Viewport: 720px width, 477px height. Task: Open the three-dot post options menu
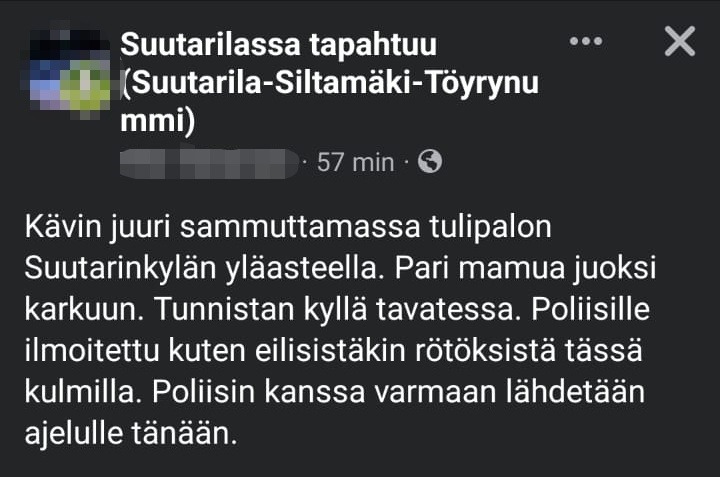pos(587,42)
